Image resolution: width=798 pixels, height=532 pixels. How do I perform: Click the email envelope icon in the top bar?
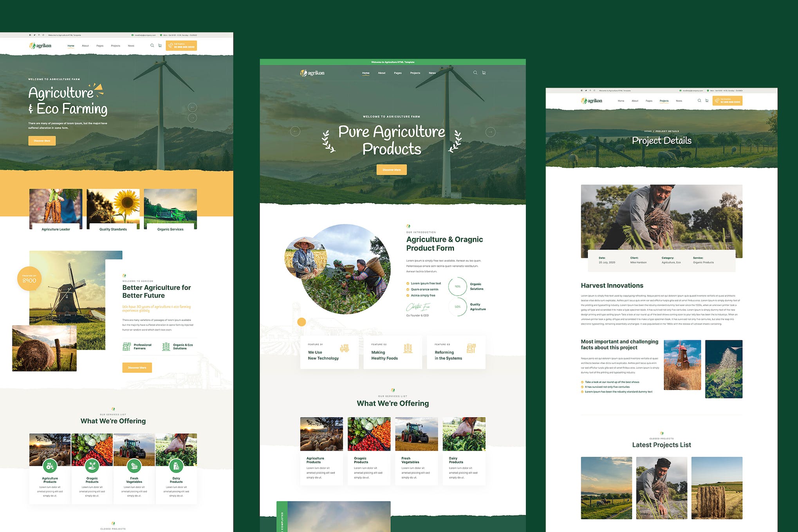pos(132,35)
